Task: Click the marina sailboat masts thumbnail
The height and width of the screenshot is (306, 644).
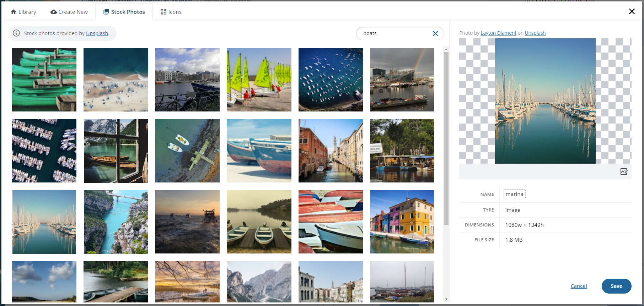Action: click(x=44, y=222)
